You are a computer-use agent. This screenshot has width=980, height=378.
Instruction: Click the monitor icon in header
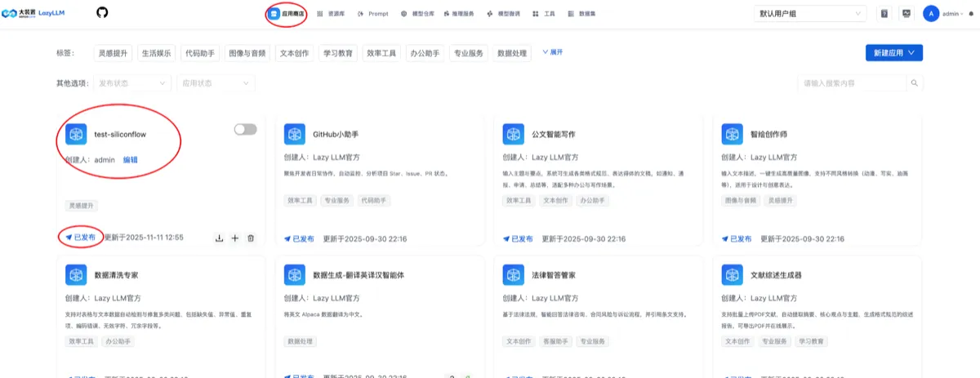[x=906, y=13]
